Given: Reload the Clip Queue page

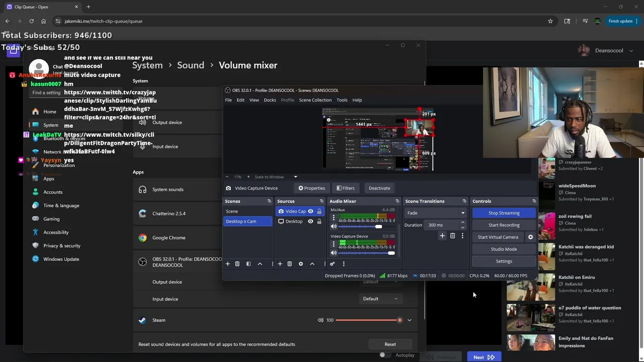Looking at the screenshot, I should click(31, 21).
